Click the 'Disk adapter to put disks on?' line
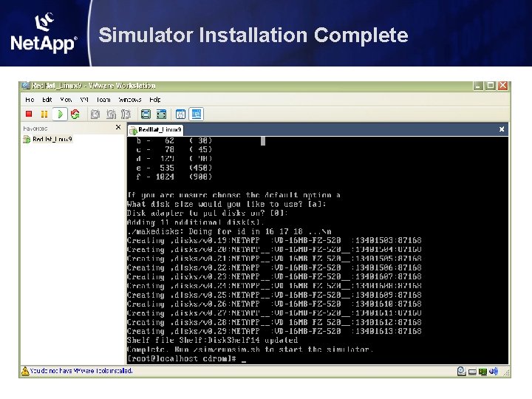 pyautogui.click(x=208, y=214)
